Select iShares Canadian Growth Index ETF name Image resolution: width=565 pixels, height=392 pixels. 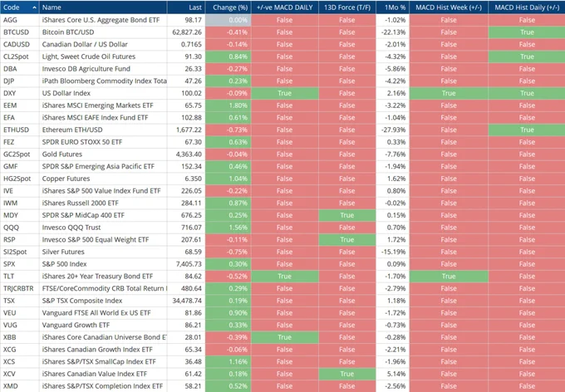click(x=97, y=350)
